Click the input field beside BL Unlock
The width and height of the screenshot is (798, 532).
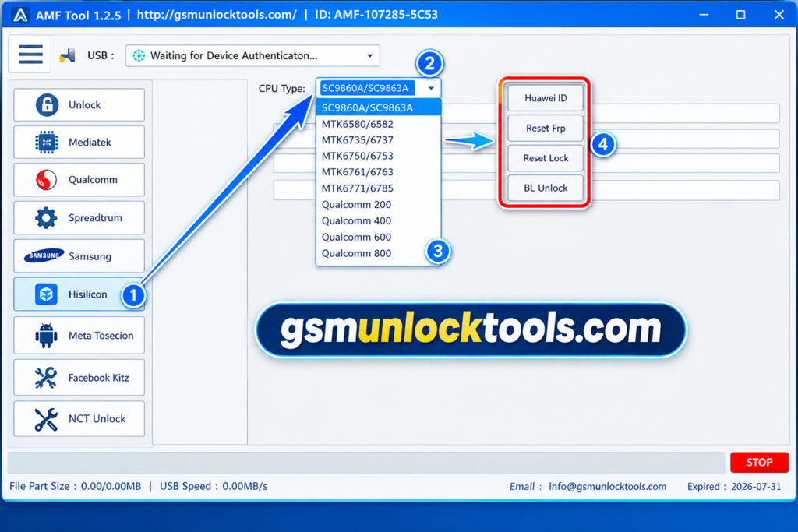pos(686,190)
